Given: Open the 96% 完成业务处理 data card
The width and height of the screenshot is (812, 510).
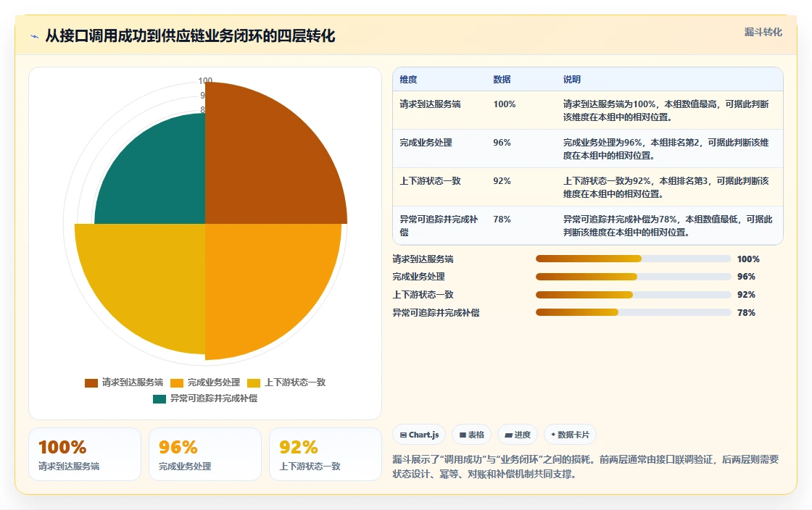Looking at the screenshot, I should pos(205,454).
